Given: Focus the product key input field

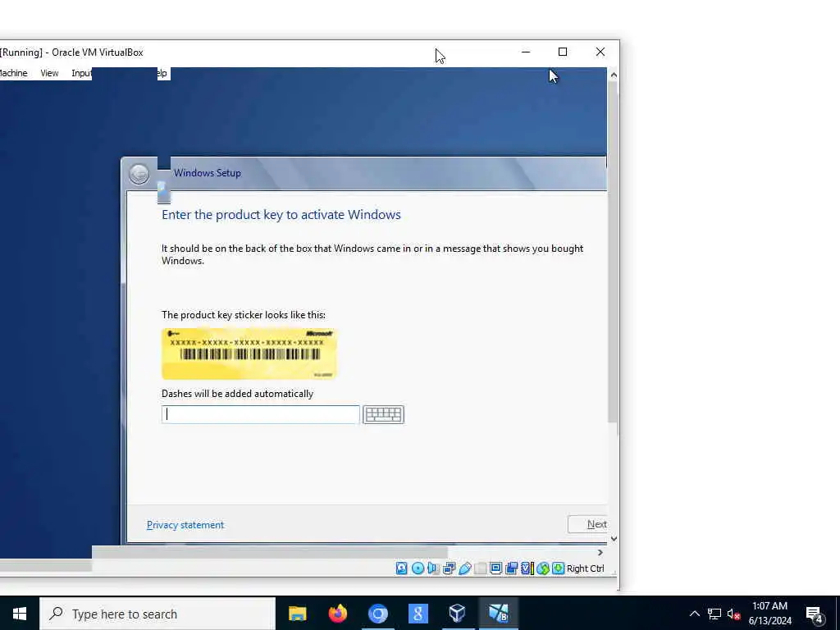Looking at the screenshot, I should pos(260,414).
